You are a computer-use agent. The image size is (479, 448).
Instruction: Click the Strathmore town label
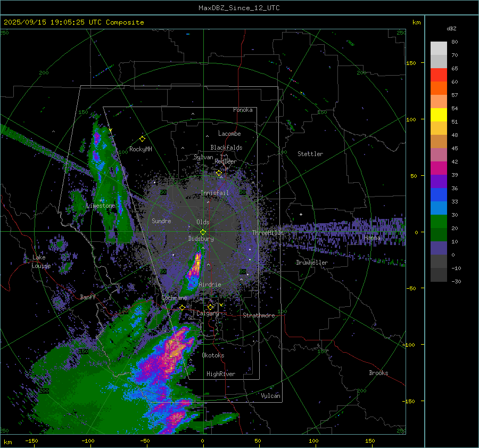click(259, 315)
